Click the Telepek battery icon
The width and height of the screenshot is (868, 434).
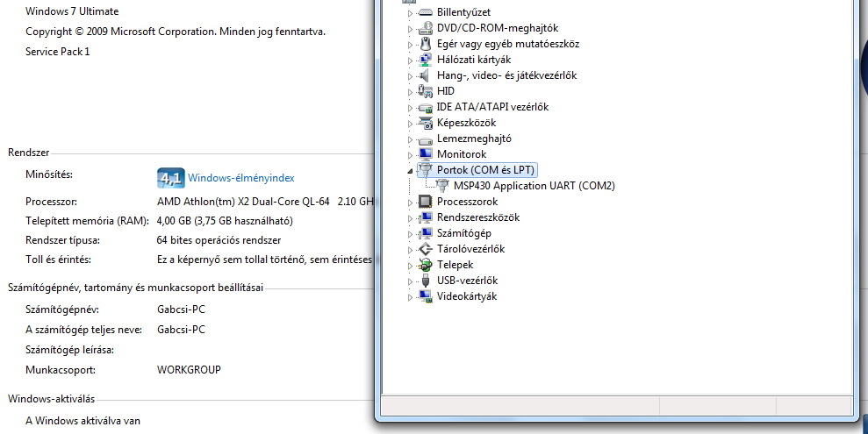tap(425, 265)
